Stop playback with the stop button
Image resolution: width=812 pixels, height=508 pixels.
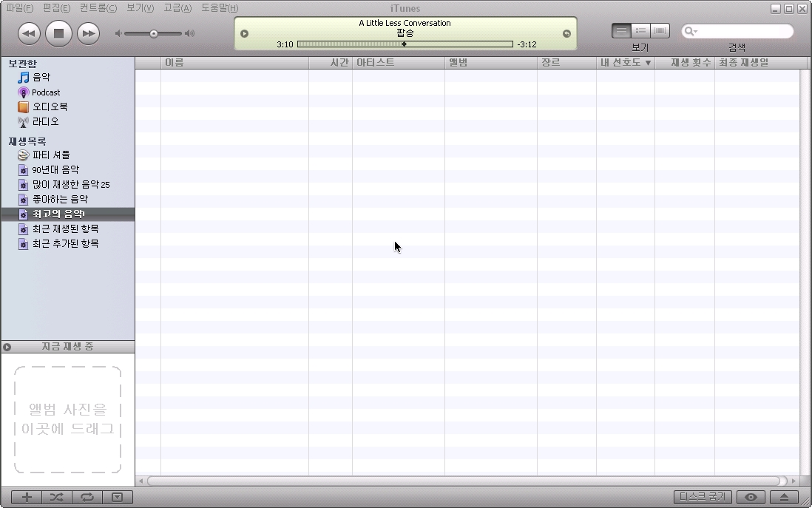coord(58,34)
